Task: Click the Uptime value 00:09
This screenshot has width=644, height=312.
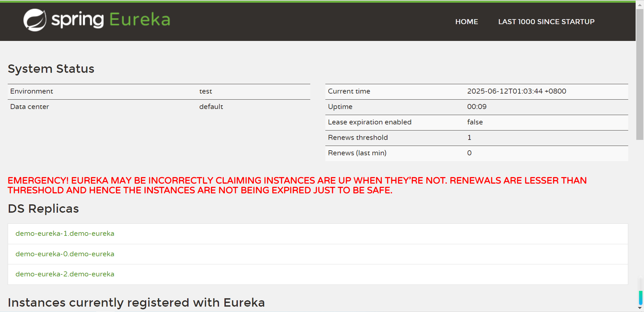Action: (477, 107)
